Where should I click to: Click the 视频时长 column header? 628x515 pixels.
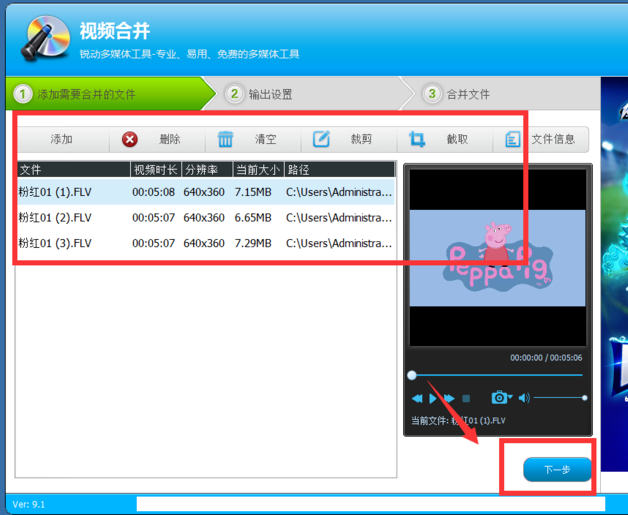[x=156, y=170]
